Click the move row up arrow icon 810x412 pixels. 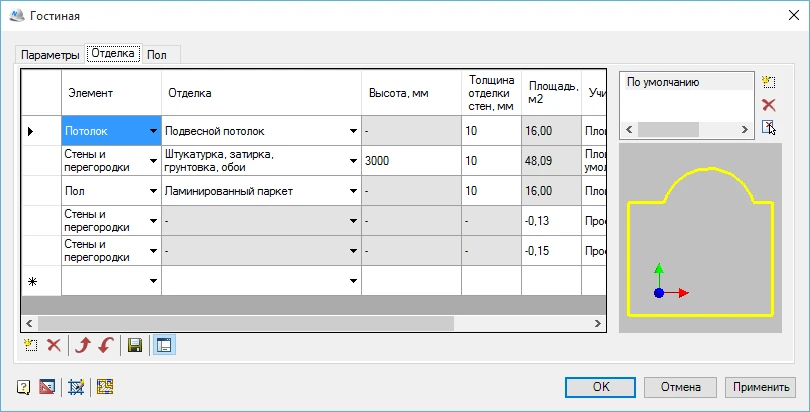tap(84, 345)
